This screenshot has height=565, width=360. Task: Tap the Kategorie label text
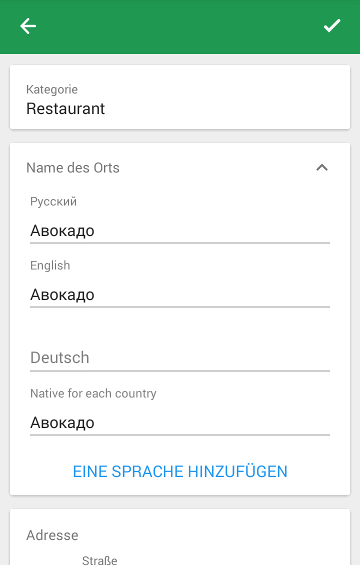point(52,89)
